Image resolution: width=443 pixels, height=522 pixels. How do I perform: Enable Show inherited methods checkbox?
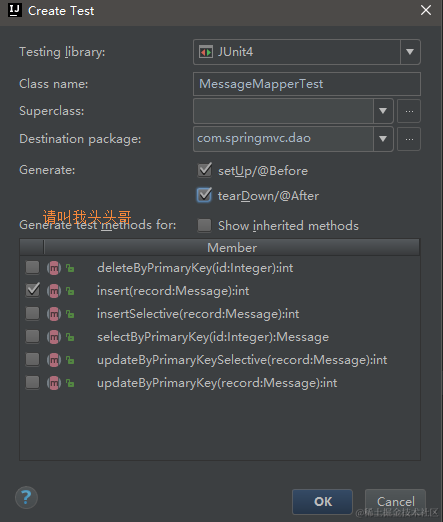click(204, 225)
